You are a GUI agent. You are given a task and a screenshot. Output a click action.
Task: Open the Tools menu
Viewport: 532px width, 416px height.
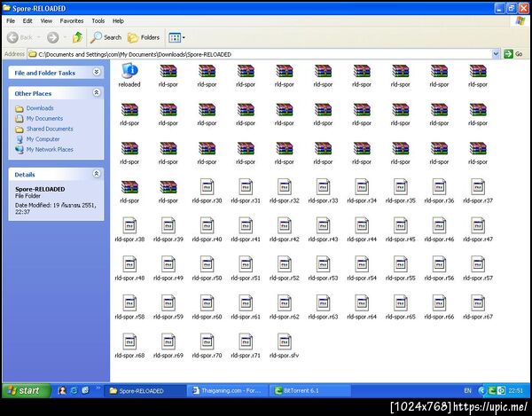98,21
